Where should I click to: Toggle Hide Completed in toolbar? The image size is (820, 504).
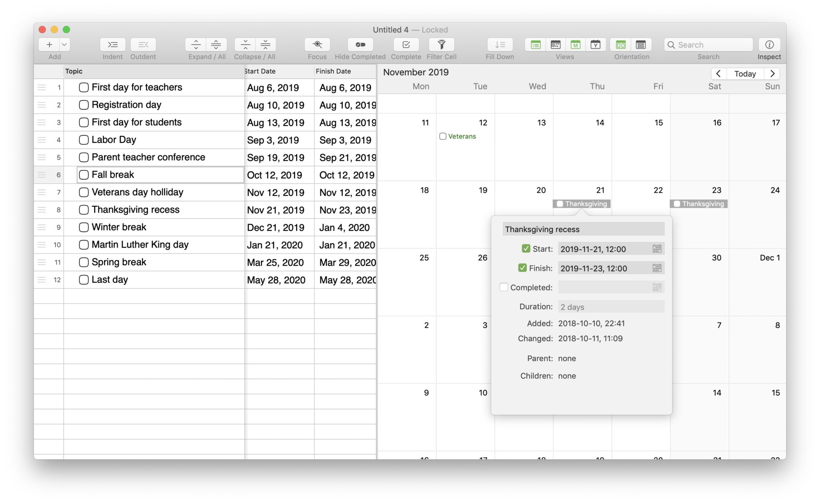tap(360, 44)
